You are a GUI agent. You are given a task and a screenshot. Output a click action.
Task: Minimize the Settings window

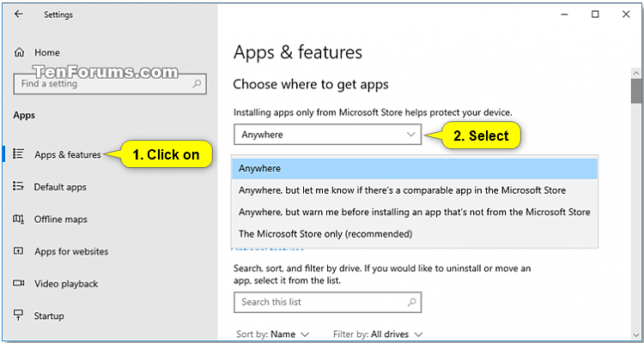click(x=564, y=15)
